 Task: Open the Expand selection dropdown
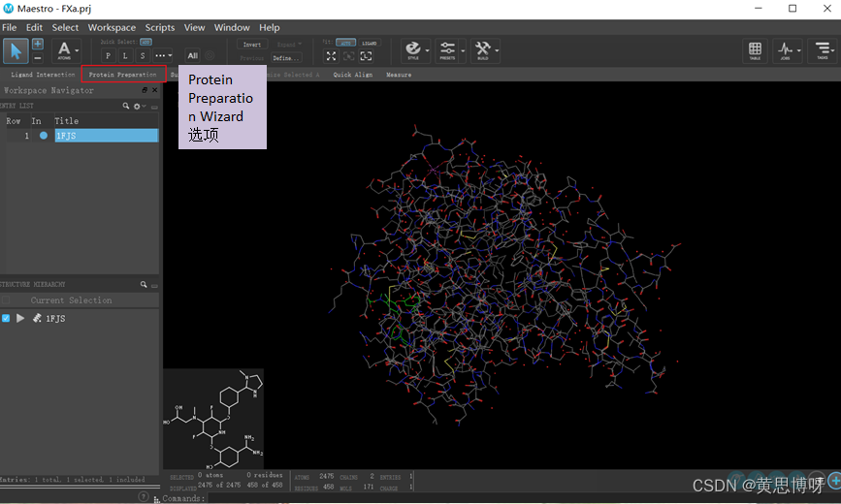(289, 45)
